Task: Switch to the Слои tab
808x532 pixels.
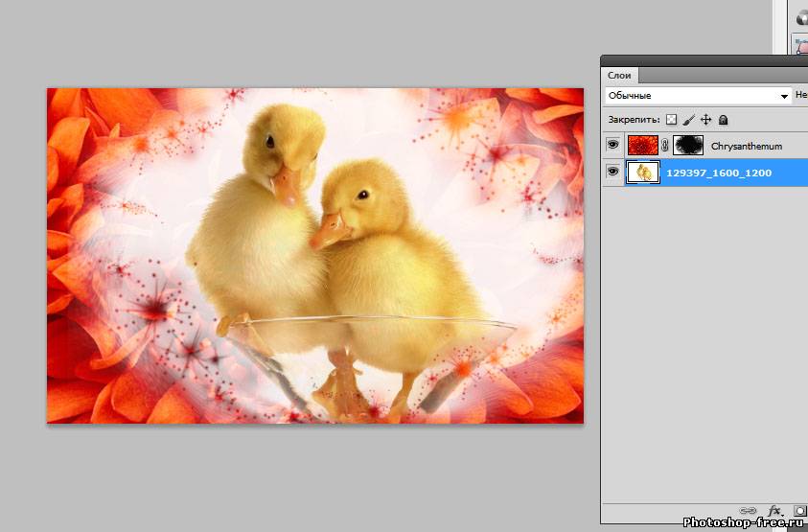Action: [x=619, y=75]
